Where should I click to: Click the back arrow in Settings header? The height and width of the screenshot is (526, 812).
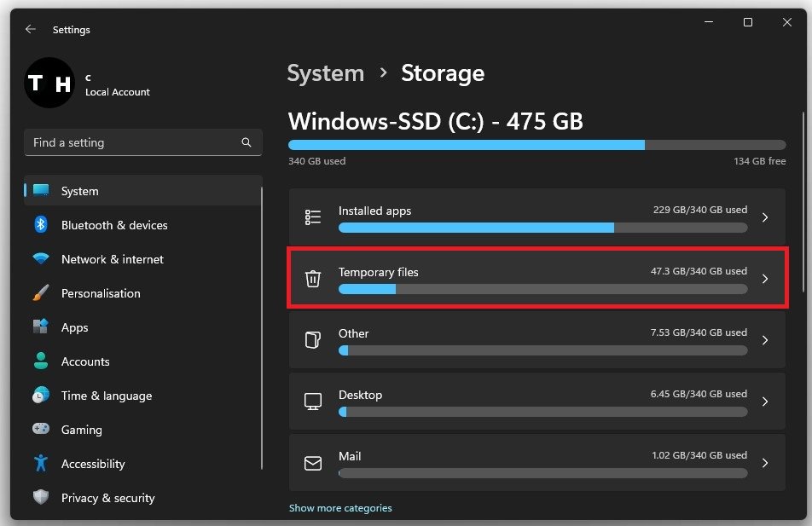tap(31, 29)
